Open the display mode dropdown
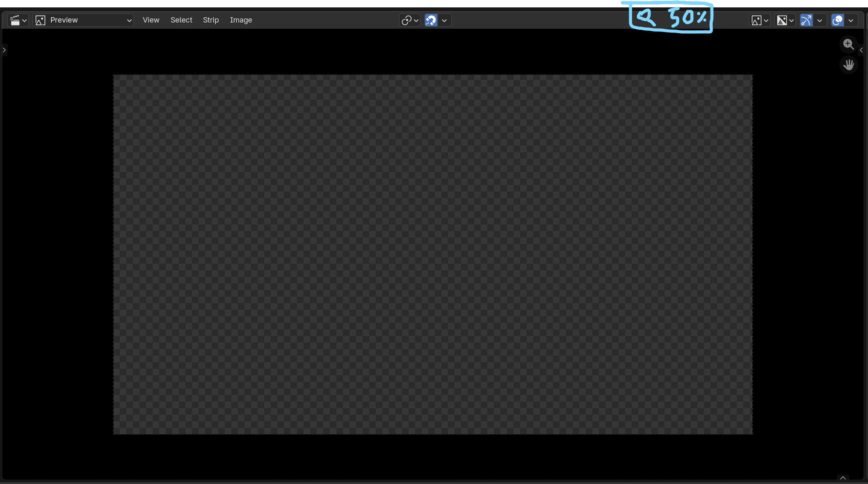 760,20
